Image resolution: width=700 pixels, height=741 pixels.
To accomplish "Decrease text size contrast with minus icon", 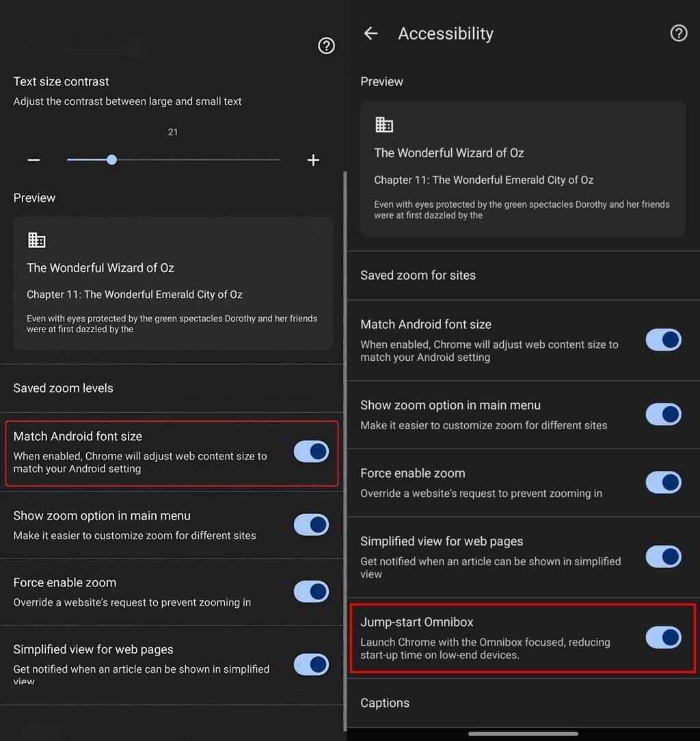I will point(33,160).
